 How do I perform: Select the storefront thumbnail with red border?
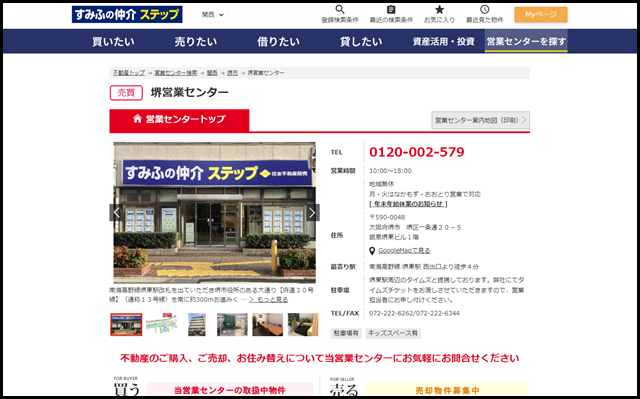pyautogui.click(x=126, y=324)
